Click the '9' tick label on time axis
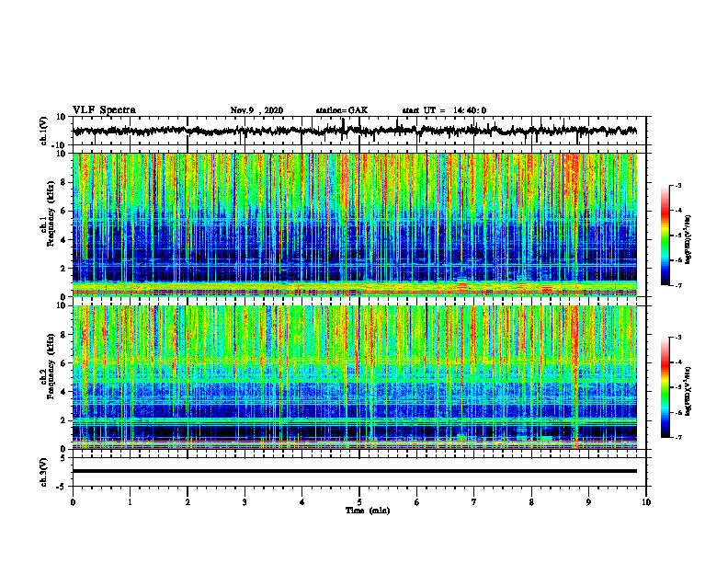 [588, 502]
